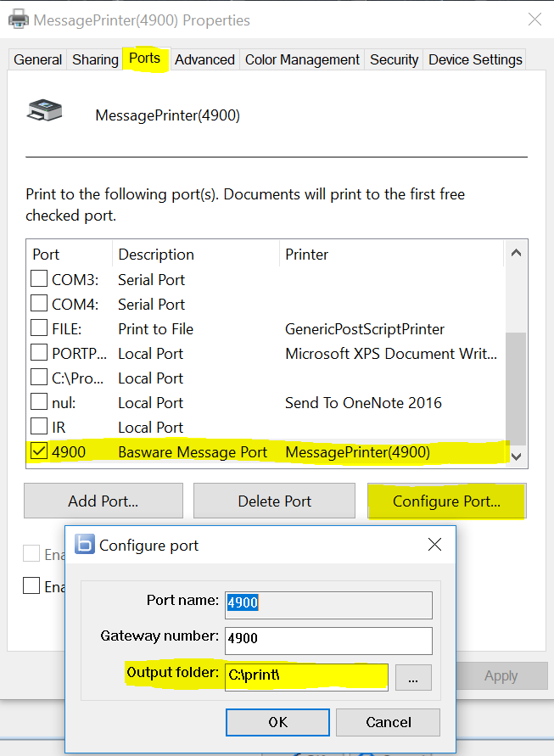
Task: Click the PORTP... Local Port description
Action: coord(150,354)
